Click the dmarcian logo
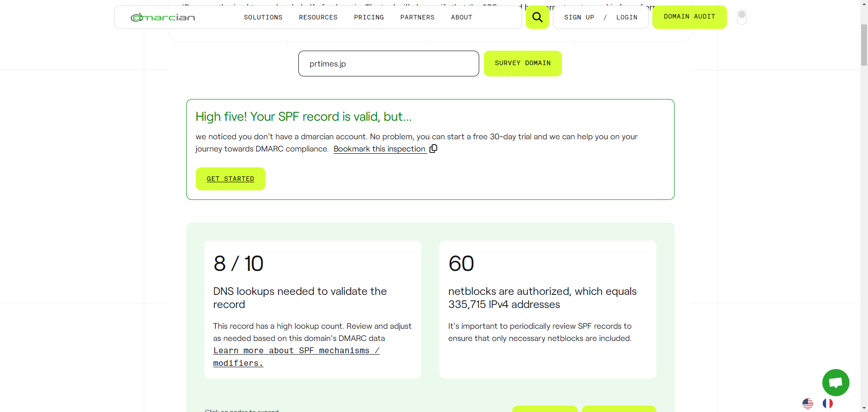The height and width of the screenshot is (412, 868). (x=163, y=17)
